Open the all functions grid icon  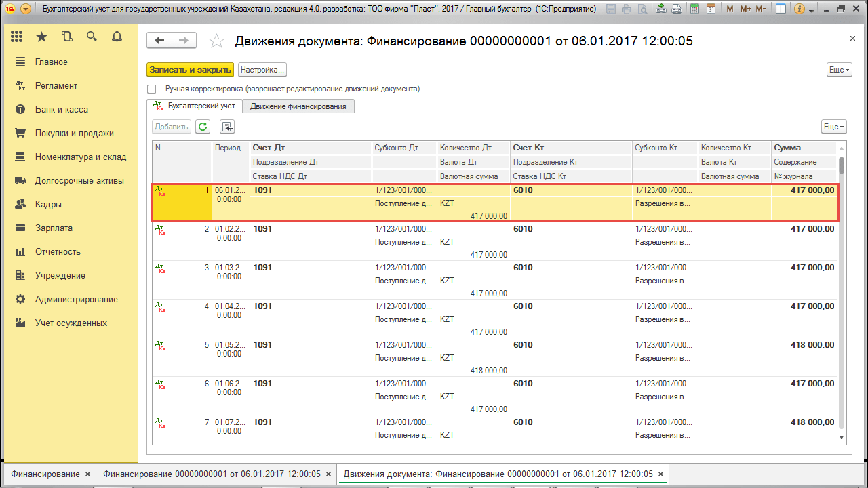click(17, 37)
